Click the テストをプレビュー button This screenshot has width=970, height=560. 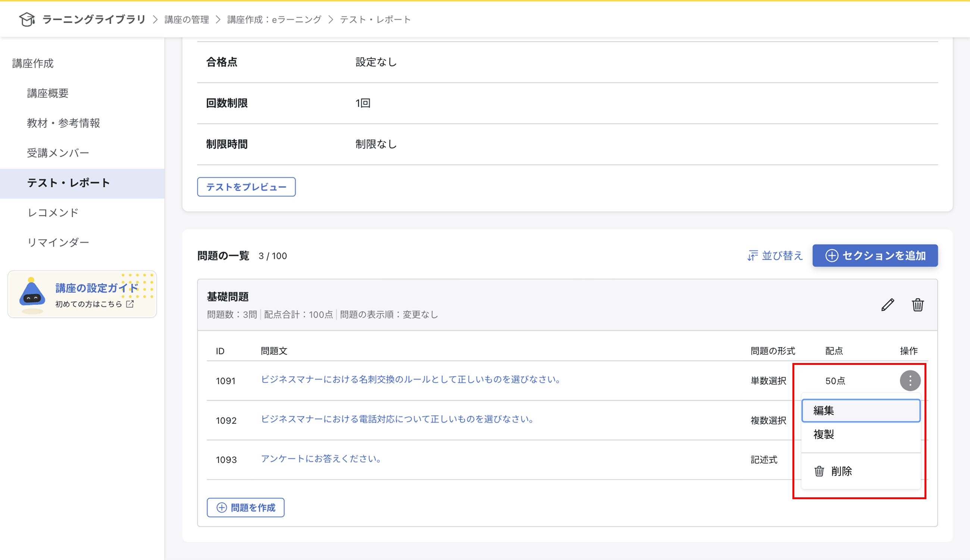point(246,187)
